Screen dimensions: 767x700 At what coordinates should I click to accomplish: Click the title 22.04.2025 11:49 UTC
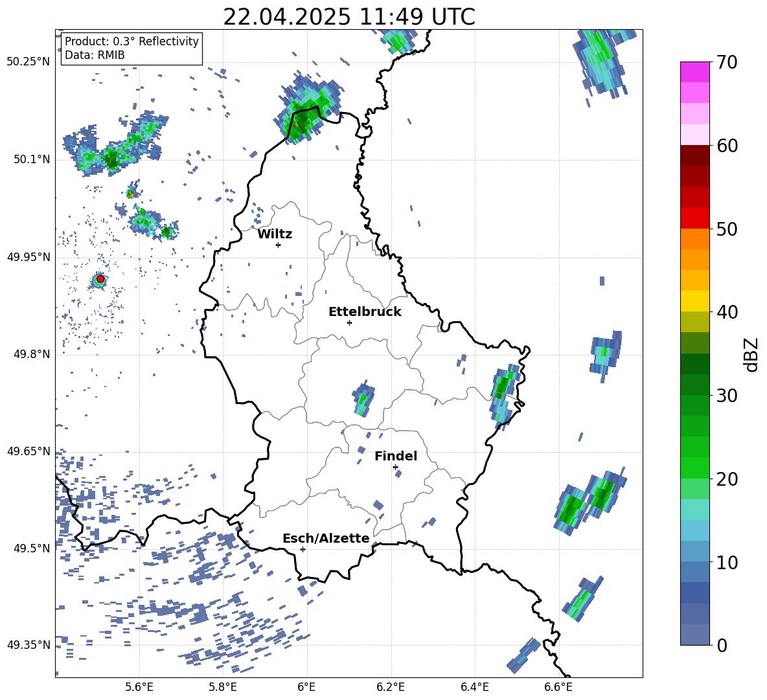click(x=349, y=17)
